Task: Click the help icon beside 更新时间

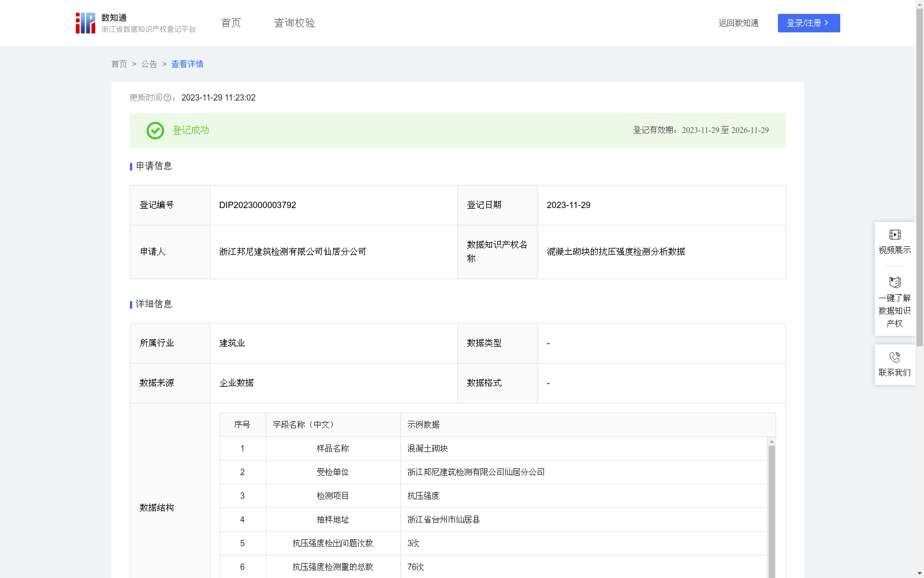Action: pyautogui.click(x=167, y=98)
